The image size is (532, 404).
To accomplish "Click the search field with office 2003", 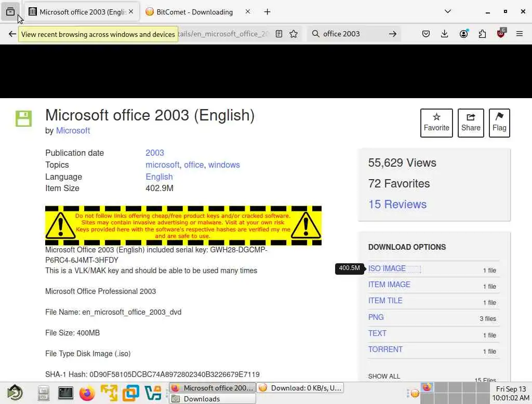I will 353,34.
